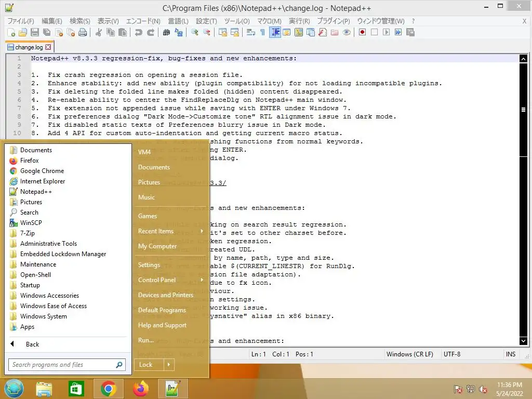Image resolution: width=532 pixels, height=399 pixels.
Task: Toggle show all characters pilcrow icon
Action: pyautogui.click(x=262, y=33)
